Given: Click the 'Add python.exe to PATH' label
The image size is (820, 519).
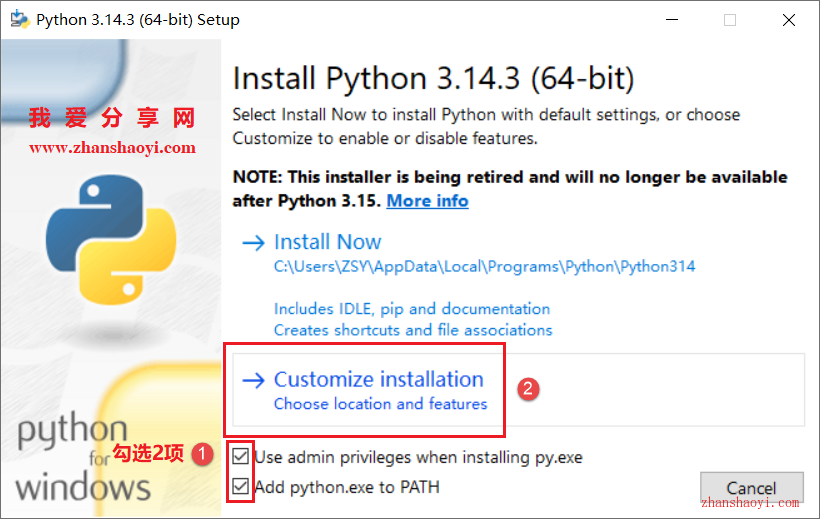Looking at the screenshot, I should coord(347,487).
